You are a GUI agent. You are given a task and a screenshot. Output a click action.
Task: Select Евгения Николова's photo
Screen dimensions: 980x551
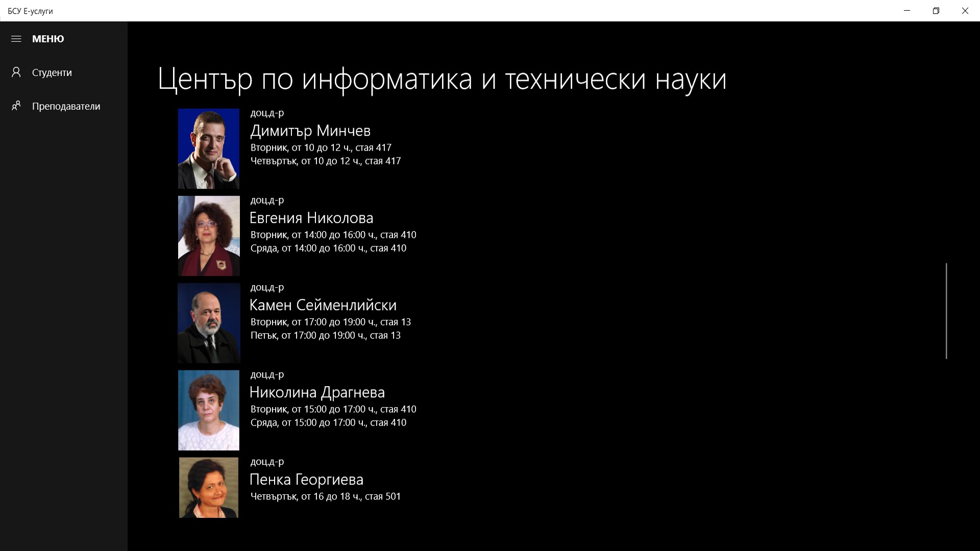pyautogui.click(x=208, y=236)
